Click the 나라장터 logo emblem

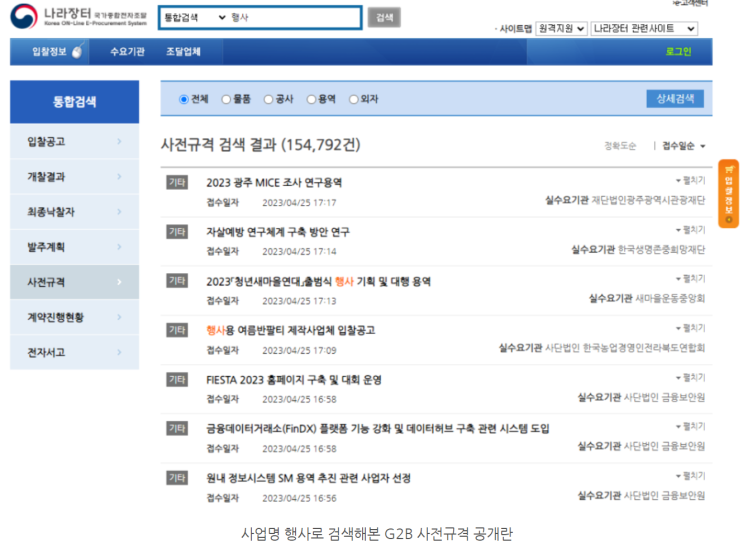point(24,17)
